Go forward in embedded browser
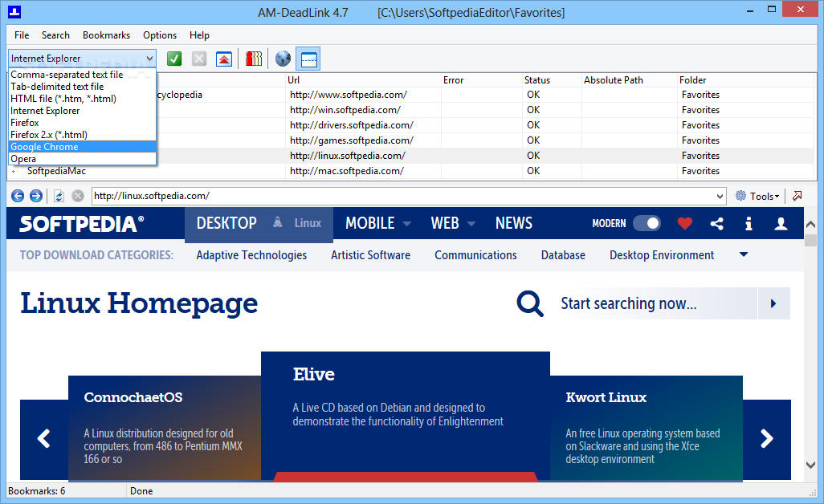This screenshot has height=504, width=824. pyautogui.click(x=35, y=196)
